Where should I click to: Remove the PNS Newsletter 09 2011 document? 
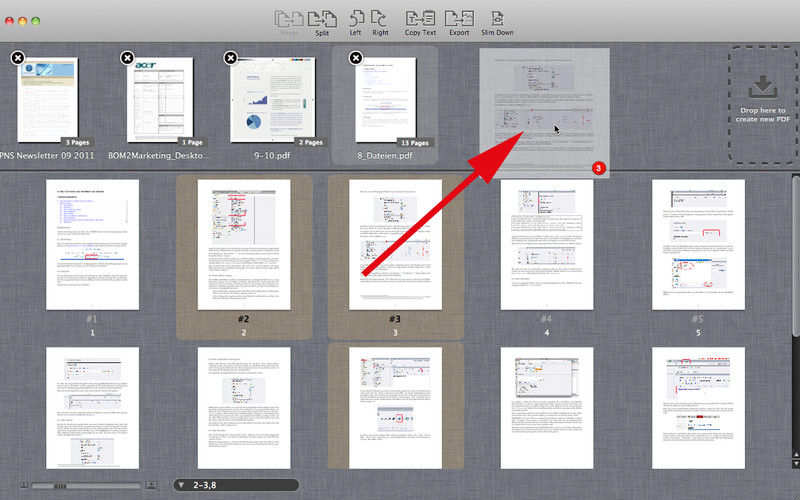pyautogui.click(x=18, y=58)
